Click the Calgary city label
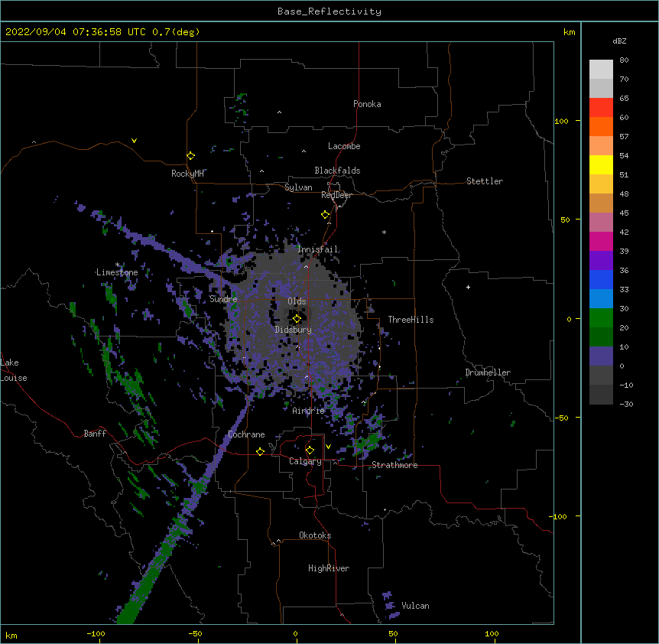This screenshot has width=659, height=644. pyautogui.click(x=305, y=461)
